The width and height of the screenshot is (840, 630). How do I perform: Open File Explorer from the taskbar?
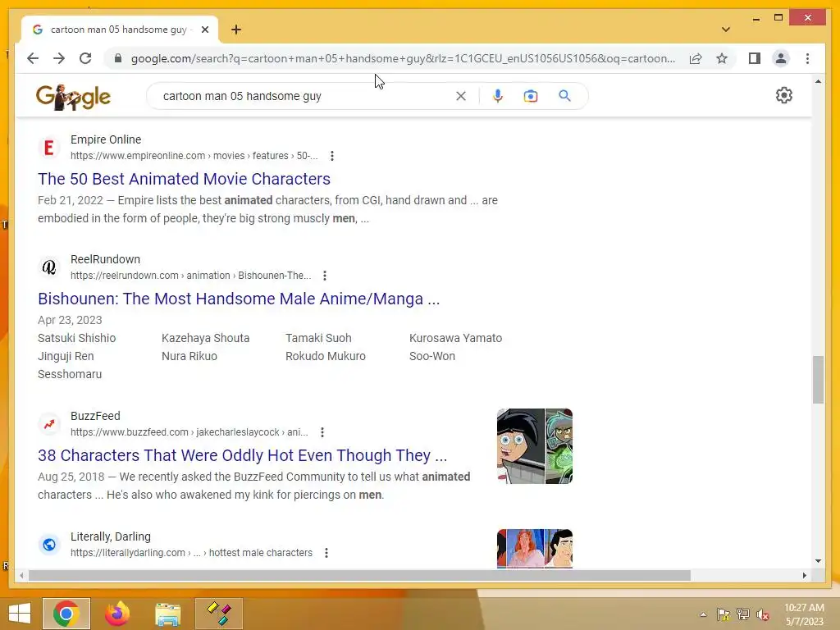[x=167, y=614]
